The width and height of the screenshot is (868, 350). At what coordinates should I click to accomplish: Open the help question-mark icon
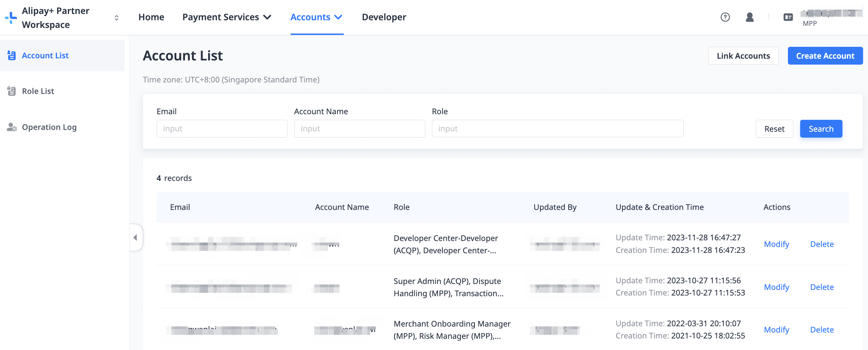pos(725,17)
